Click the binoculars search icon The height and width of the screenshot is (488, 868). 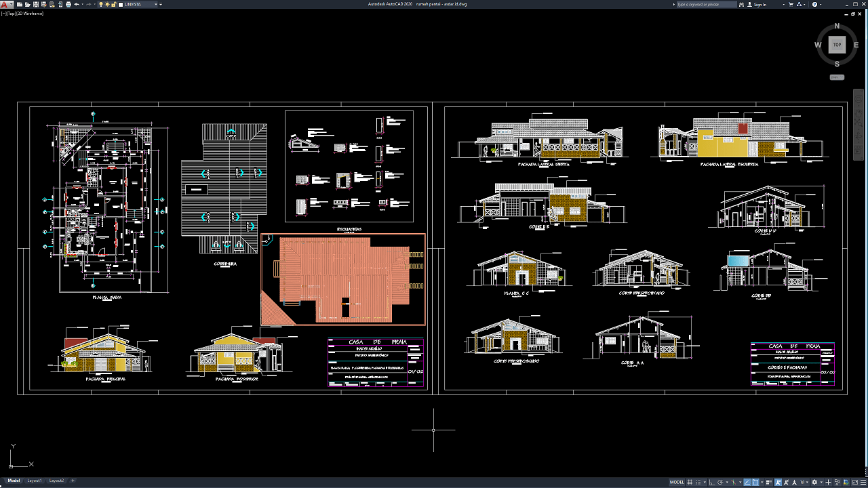[742, 4]
